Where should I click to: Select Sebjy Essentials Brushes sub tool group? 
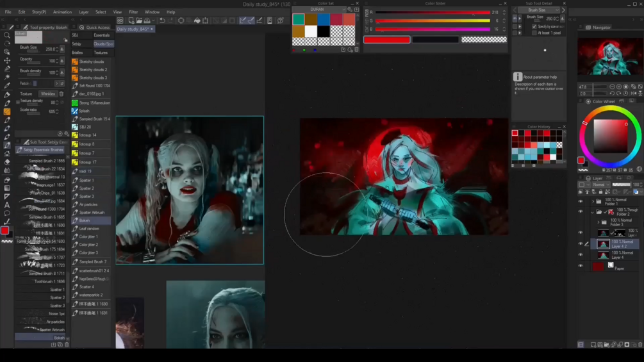[40, 150]
